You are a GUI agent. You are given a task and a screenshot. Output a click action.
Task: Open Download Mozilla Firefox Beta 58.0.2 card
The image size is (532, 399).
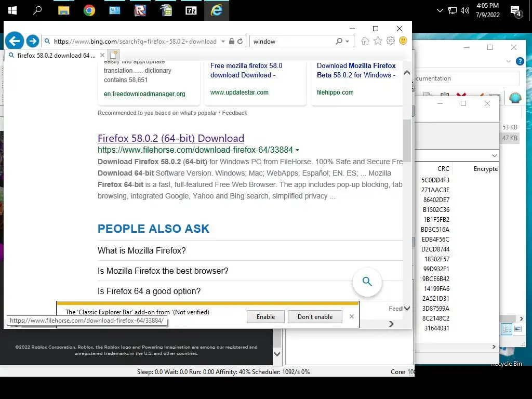pyautogui.click(x=356, y=70)
